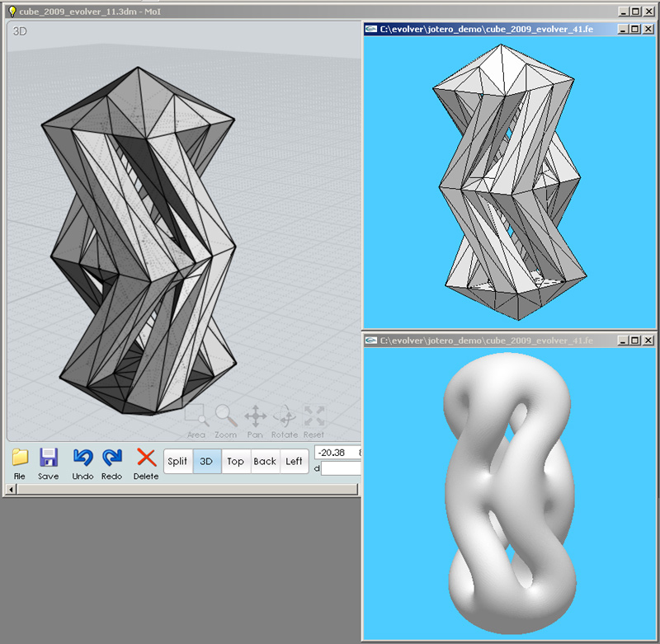The height and width of the screenshot is (644, 660).
Task: Focus the distance 'd' input field
Action: (341, 468)
